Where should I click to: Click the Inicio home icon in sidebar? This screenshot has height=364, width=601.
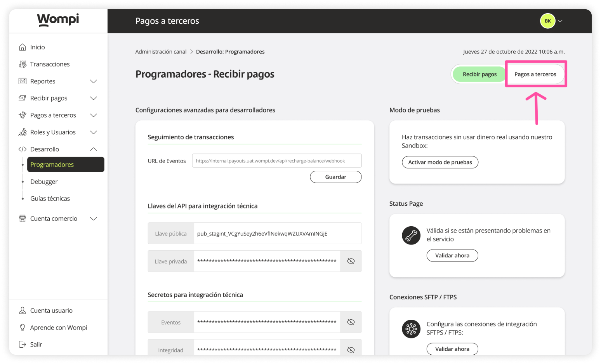[23, 47]
